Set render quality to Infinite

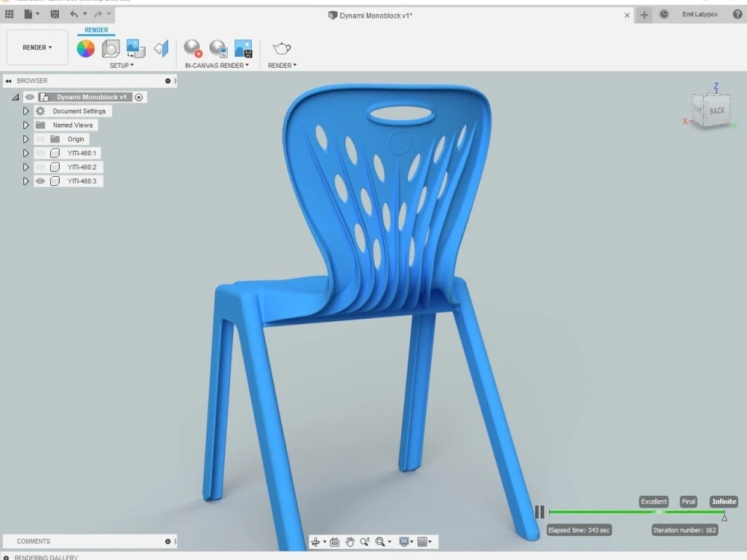click(724, 502)
